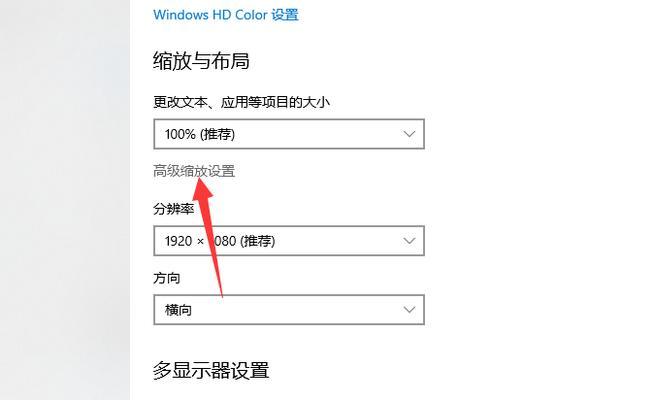655x400 pixels.
Task: Open the 1920 × 1080 resolution dropdown
Action: click(289, 241)
